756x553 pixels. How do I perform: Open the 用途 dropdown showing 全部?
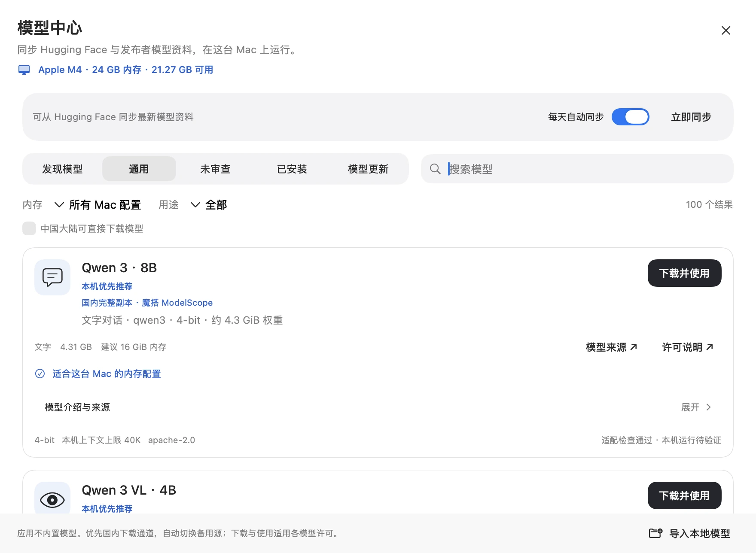209,205
